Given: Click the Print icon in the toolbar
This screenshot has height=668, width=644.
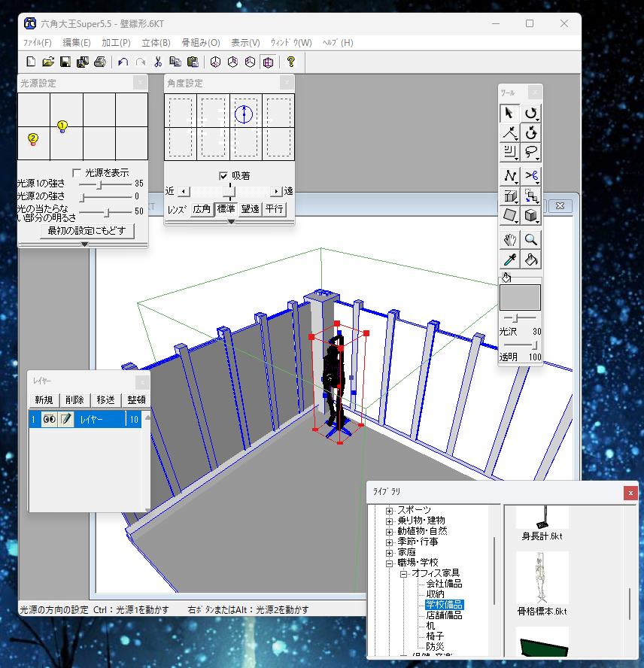Looking at the screenshot, I should point(100,62).
